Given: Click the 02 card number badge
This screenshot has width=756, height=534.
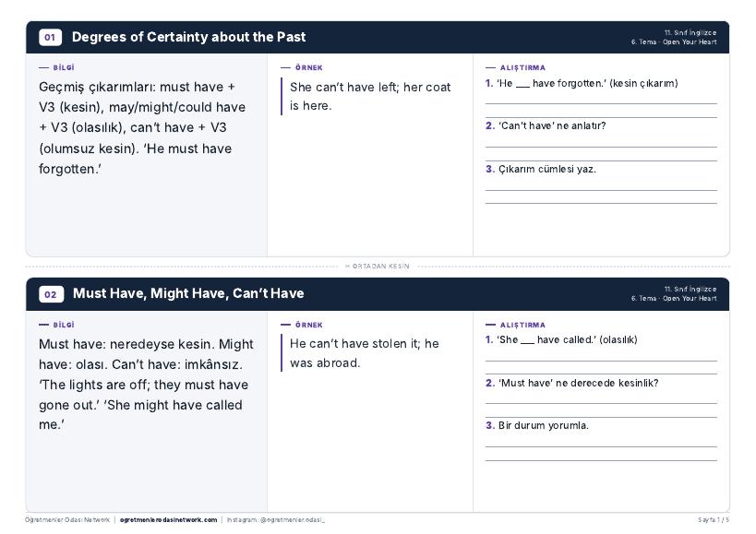Looking at the screenshot, I should [x=51, y=293].
